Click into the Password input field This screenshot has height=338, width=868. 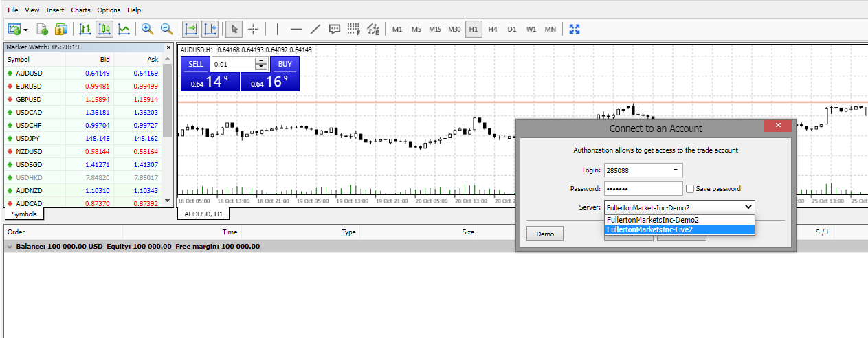[x=643, y=188]
